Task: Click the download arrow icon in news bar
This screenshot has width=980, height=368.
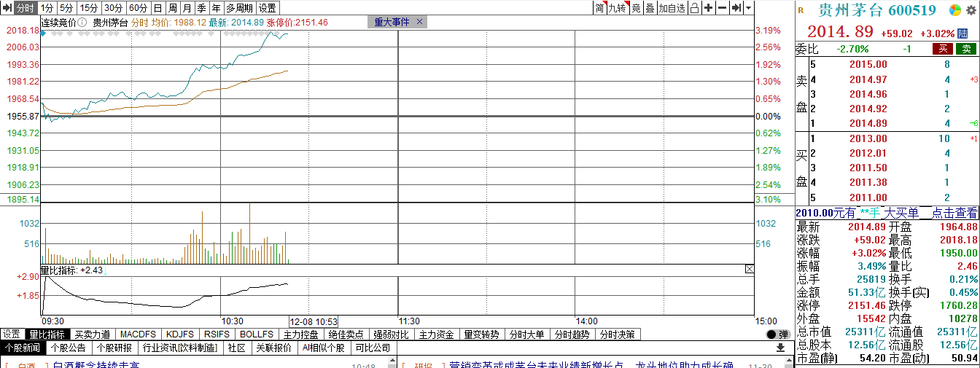Action: tap(780, 348)
